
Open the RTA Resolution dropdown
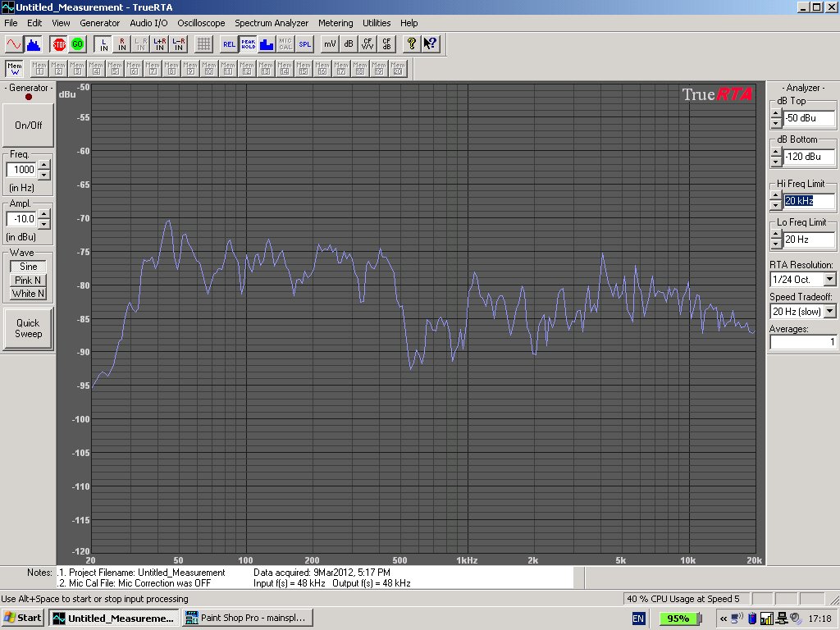(830, 279)
